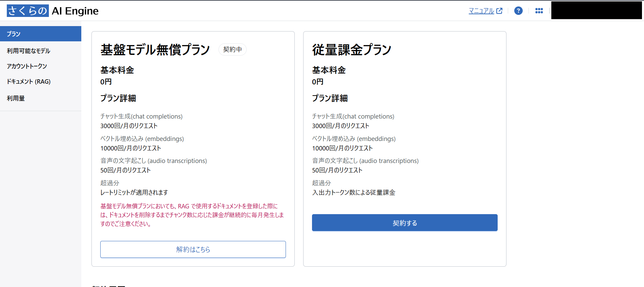Click the external-link icon beside マニュアル
Screen dimensions: 644x287
[499, 11]
